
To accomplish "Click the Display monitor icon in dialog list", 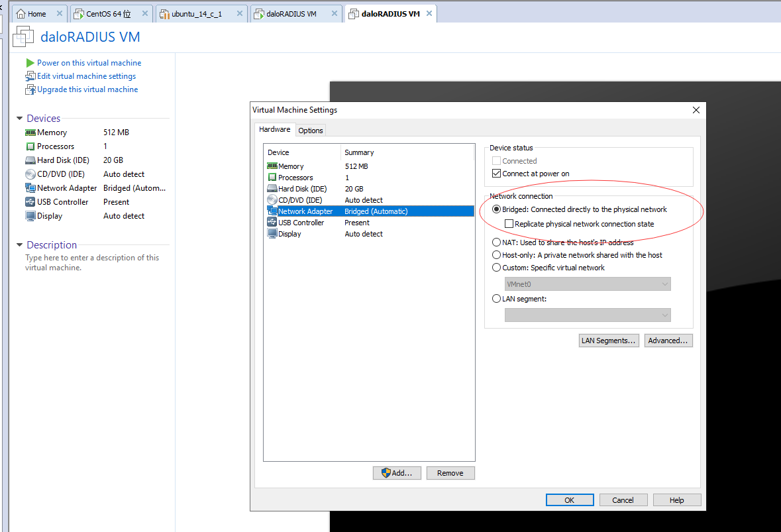I will coord(272,234).
